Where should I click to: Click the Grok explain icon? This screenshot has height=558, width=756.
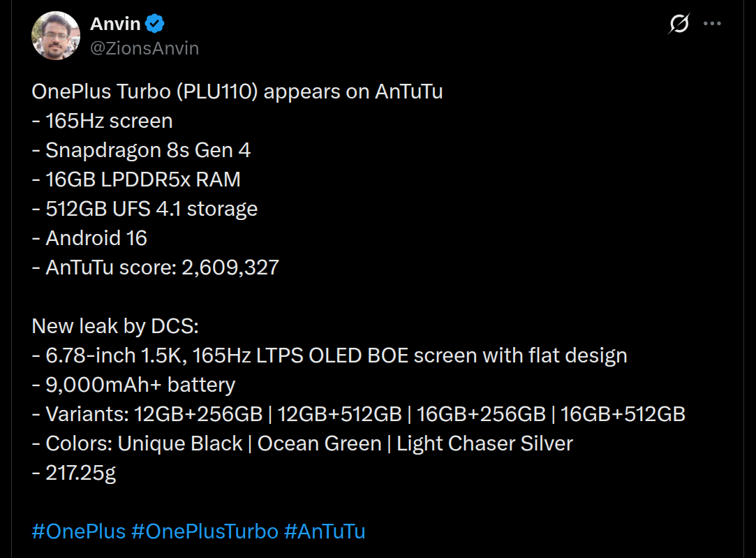pyautogui.click(x=679, y=24)
